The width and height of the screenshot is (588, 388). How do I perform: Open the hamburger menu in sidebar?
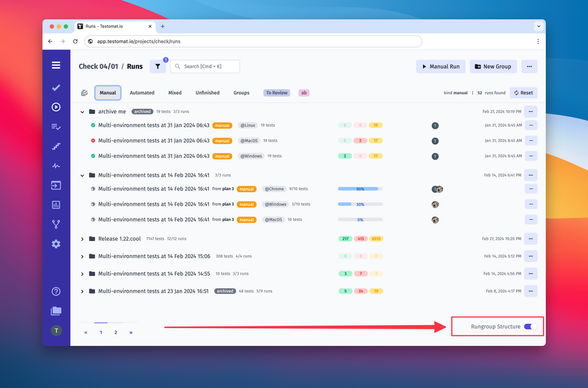[x=56, y=65]
